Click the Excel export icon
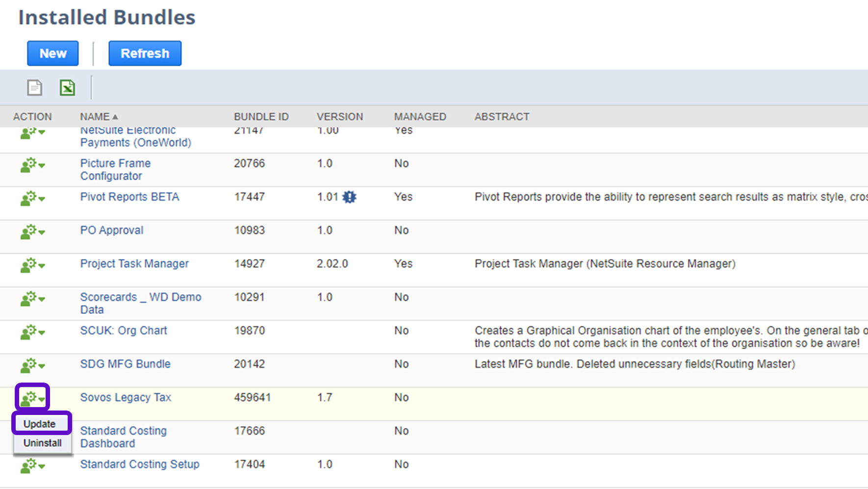Image resolution: width=868 pixels, height=489 pixels. click(67, 88)
